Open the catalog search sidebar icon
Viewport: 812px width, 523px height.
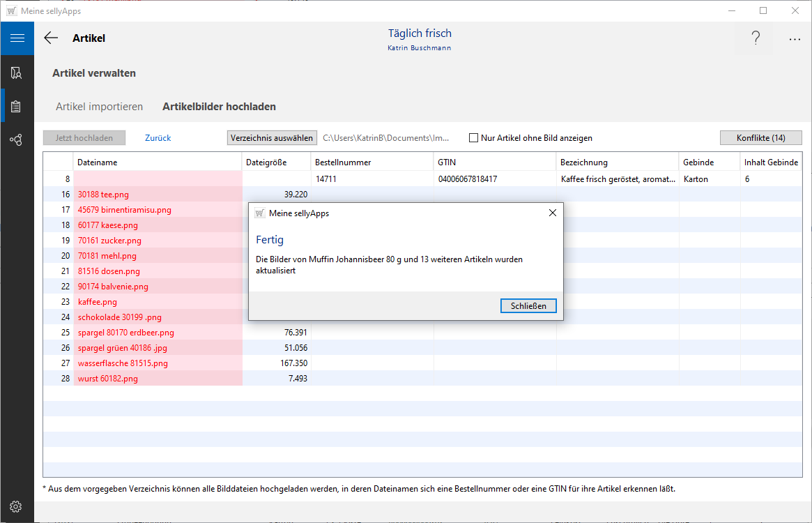[16, 73]
